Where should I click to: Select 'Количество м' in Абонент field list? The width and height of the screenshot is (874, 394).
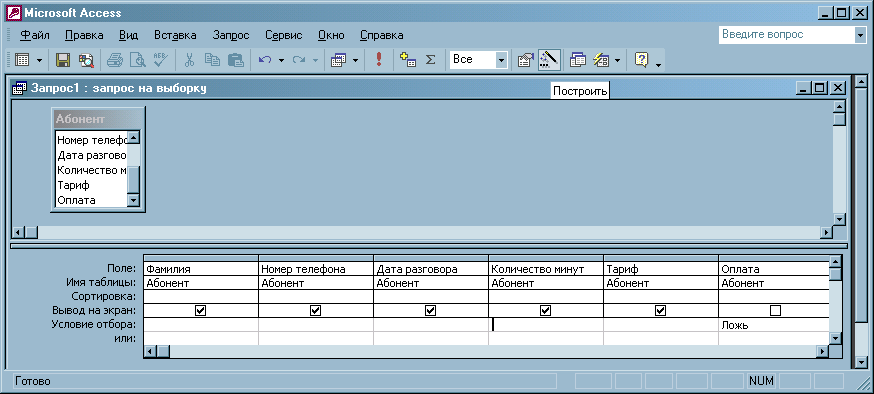coord(92,170)
